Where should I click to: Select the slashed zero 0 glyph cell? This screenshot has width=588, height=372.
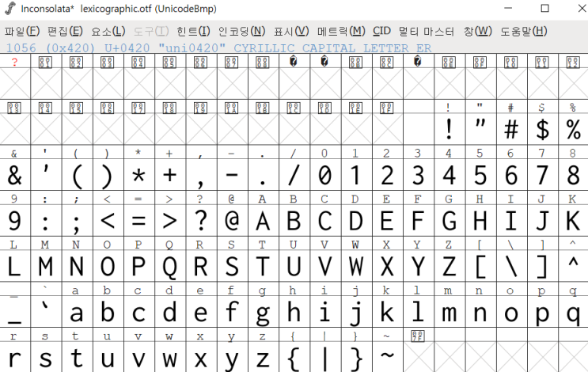325,175
